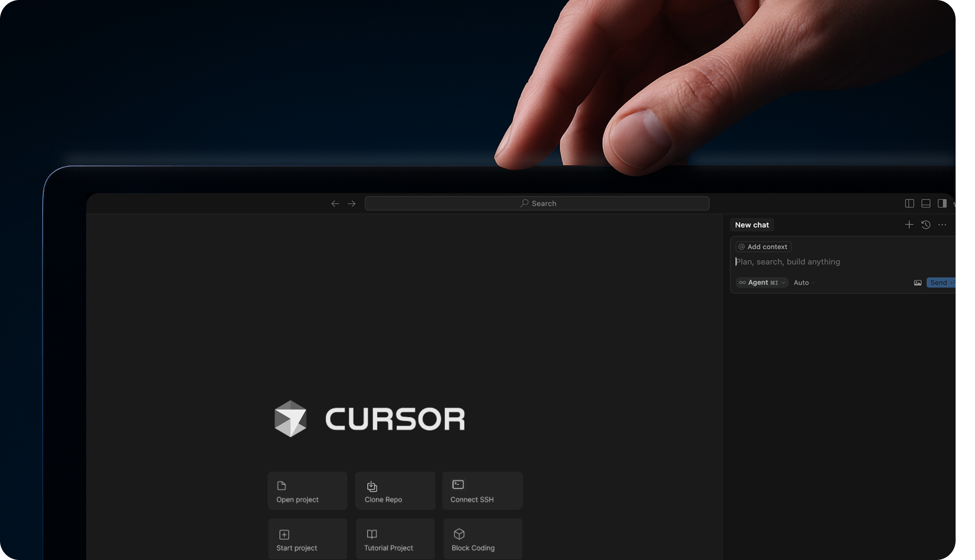Go back using the left arrow
The height and width of the screenshot is (560, 975).
tap(335, 204)
